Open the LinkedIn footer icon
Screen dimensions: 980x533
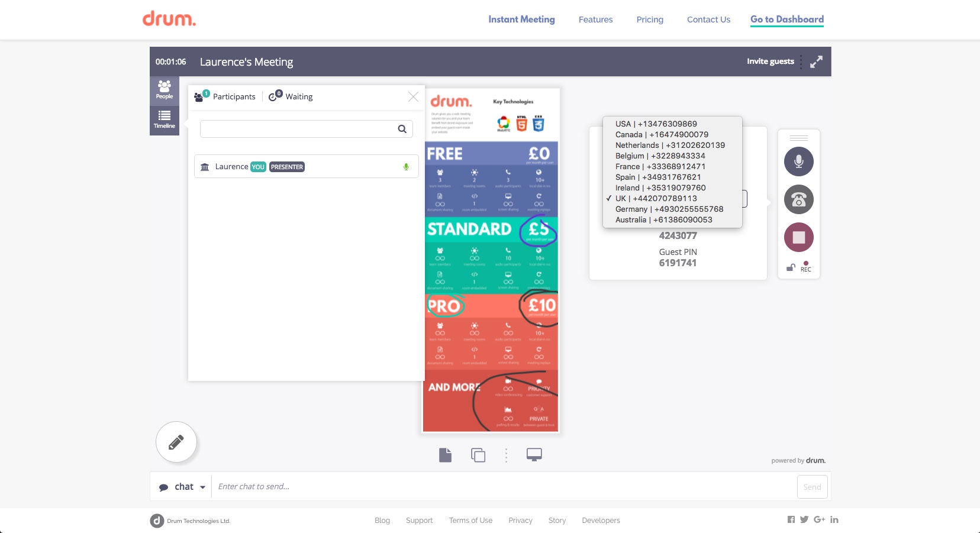[834, 519]
